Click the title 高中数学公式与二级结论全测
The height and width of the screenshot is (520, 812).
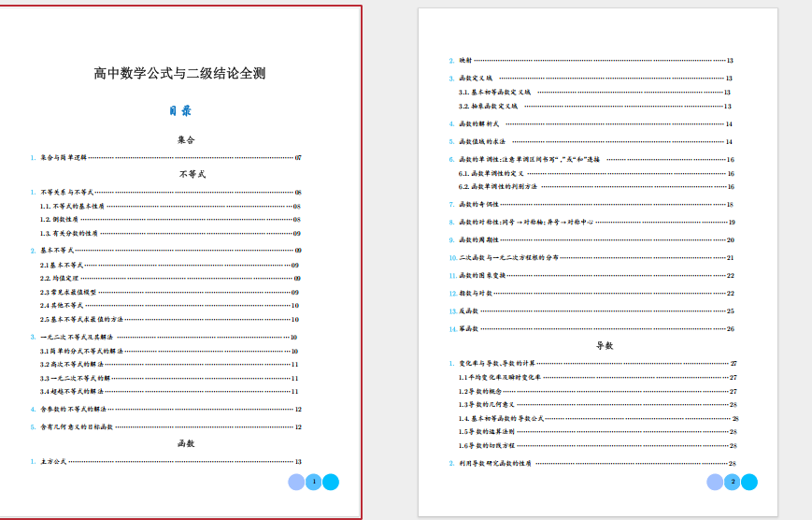coord(179,73)
